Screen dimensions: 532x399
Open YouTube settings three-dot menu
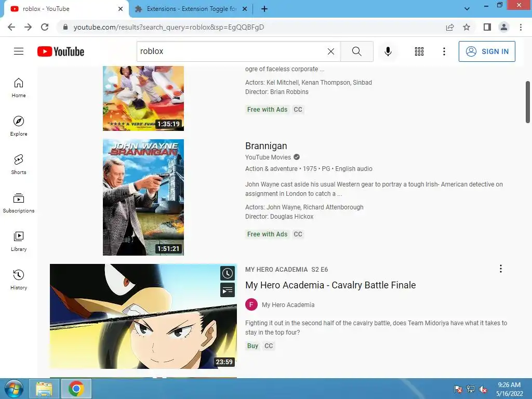[x=444, y=51]
